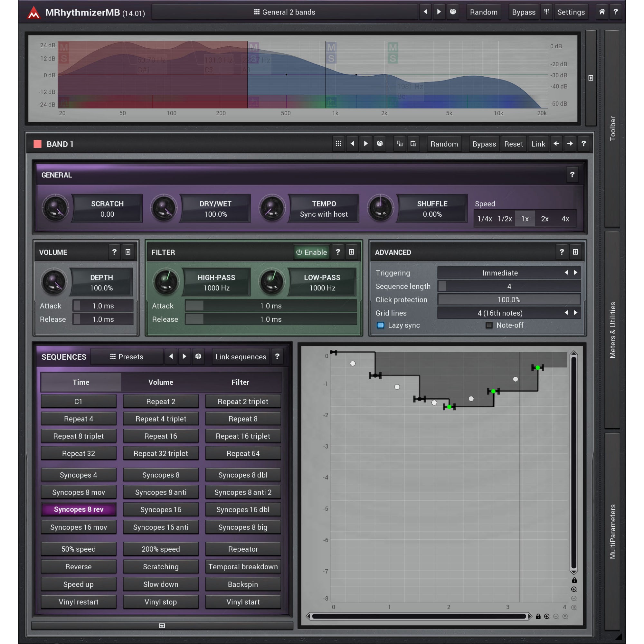Screen dimensions: 644x644
Task: Enable the Note-off checkbox
Action: (489, 325)
